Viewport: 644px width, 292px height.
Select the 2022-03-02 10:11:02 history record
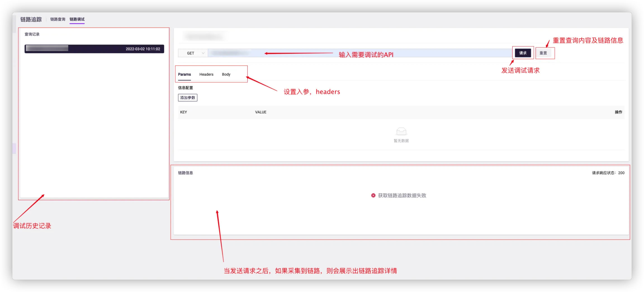pos(94,49)
